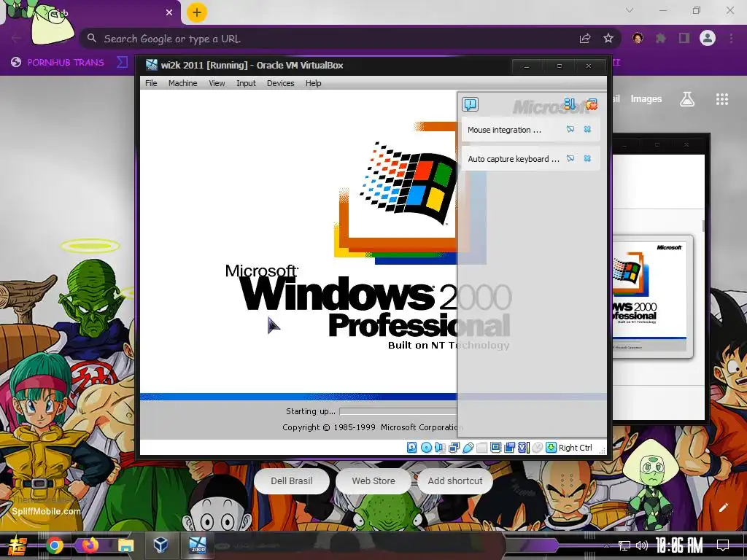Screen dimensions: 747x560
Task: Open the Chrome extensions puzzle icon
Action: pyautogui.click(x=661, y=38)
